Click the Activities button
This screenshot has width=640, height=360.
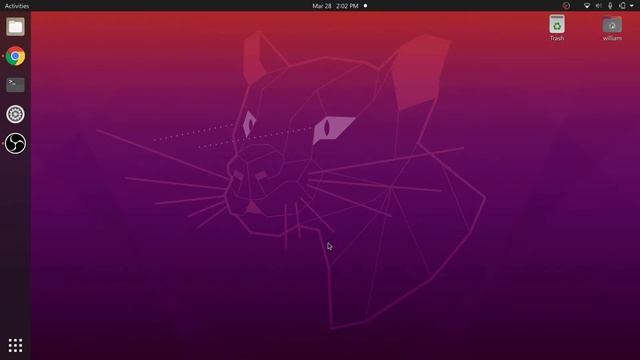[17, 6]
